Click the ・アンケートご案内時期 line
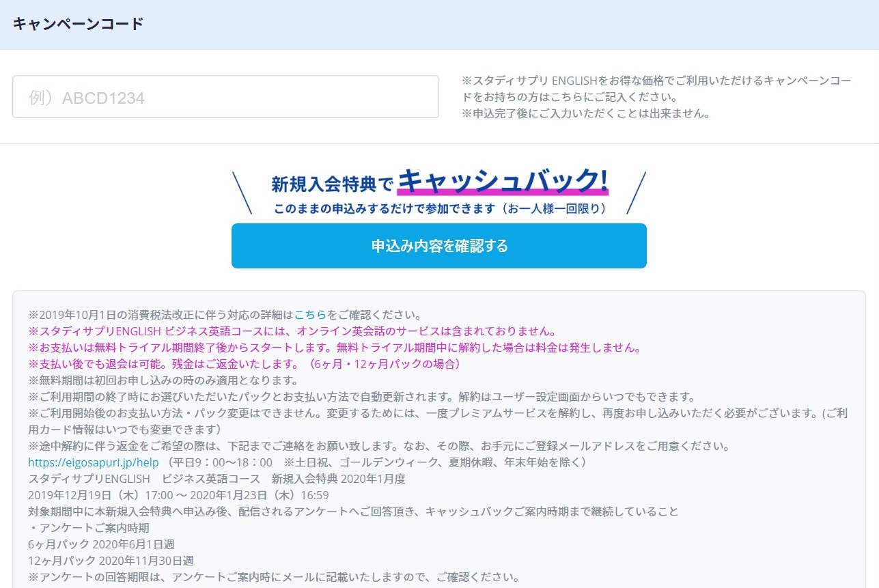Viewport: 879px width, 588px height. [x=89, y=528]
